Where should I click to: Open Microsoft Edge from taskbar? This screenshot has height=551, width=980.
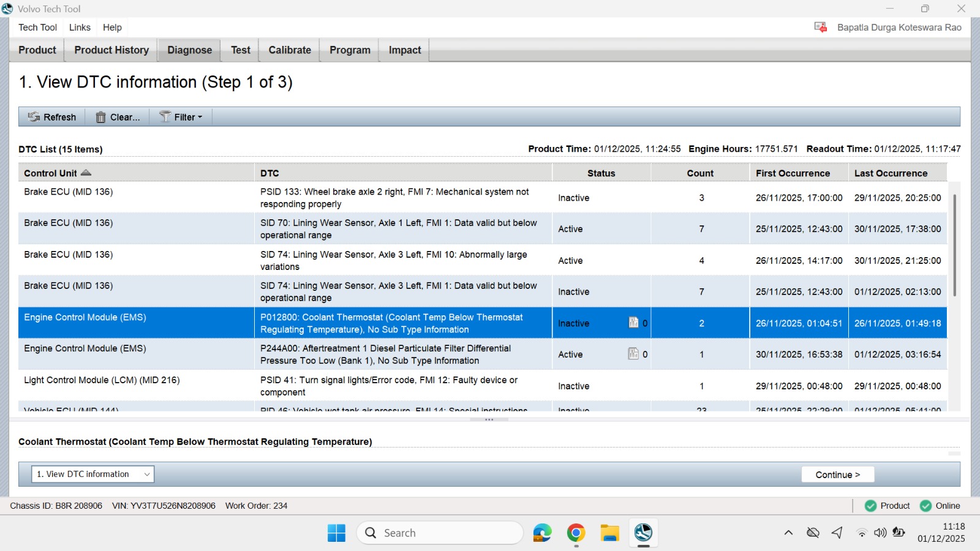tap(542, 533)
